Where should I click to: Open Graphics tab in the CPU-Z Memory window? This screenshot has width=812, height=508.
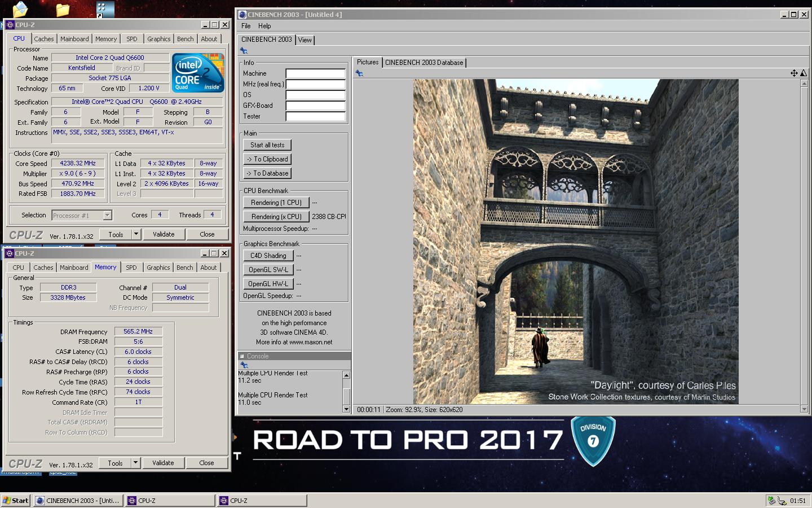[158, 268]
